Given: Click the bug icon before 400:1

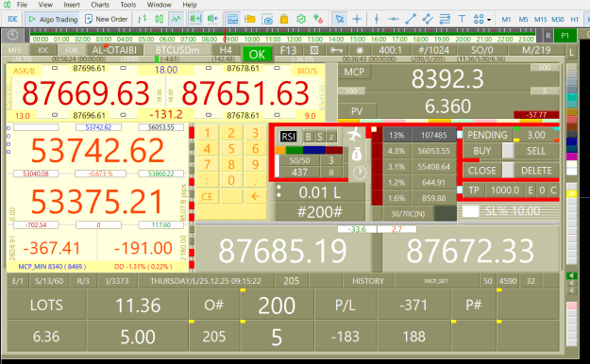Looking at the screenshot, I should [x=360, y=50].
